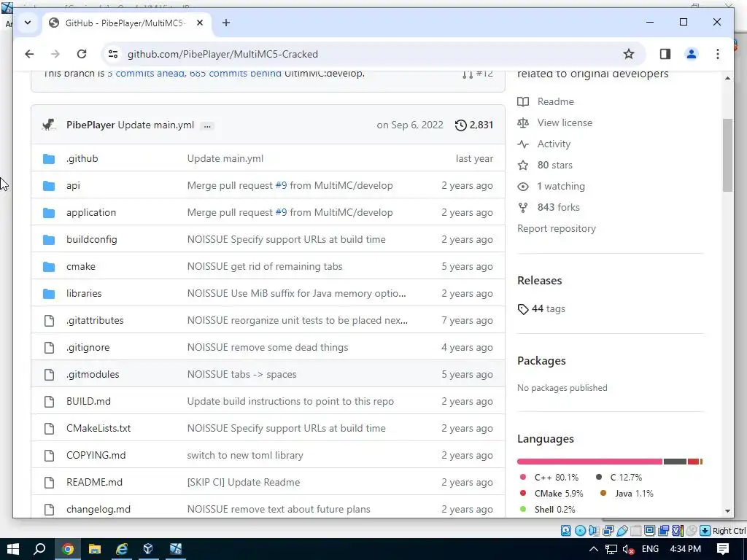Image resolution: width=747 pixels, height=560 pixels.
Task: Open the .gitmodules file
Action: click(x=93, y=374)
